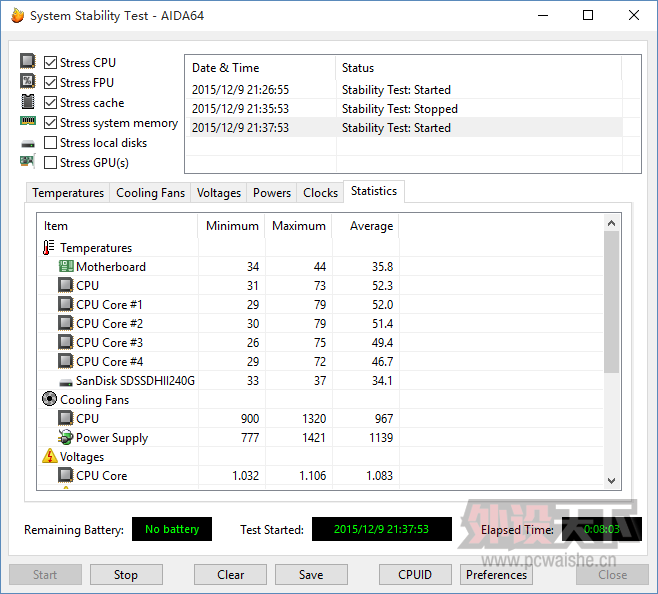658x594 pixels.
Task: Click the Minimum column header
Action: [232, 226]
